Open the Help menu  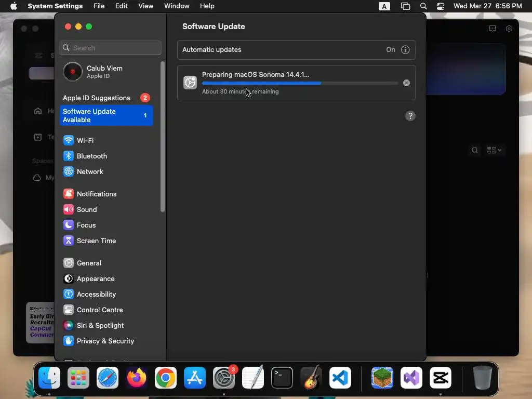[x=207, y=6]
